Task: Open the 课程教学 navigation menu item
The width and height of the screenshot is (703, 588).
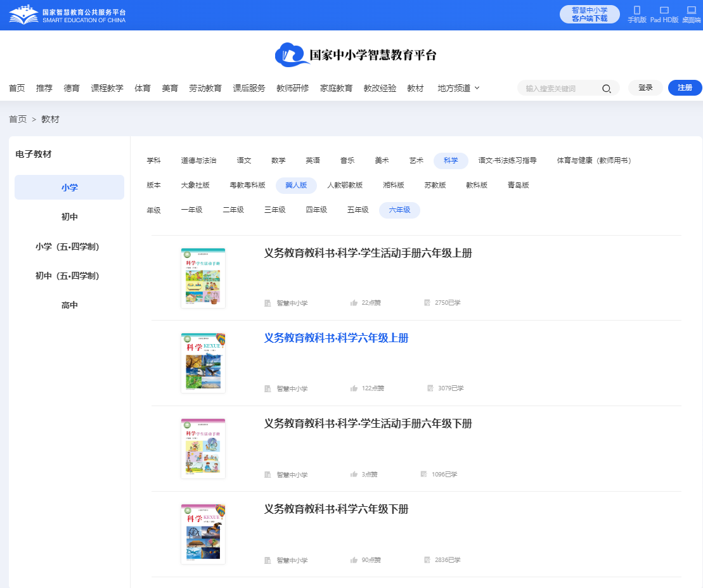Action: (x=107, y=88)
